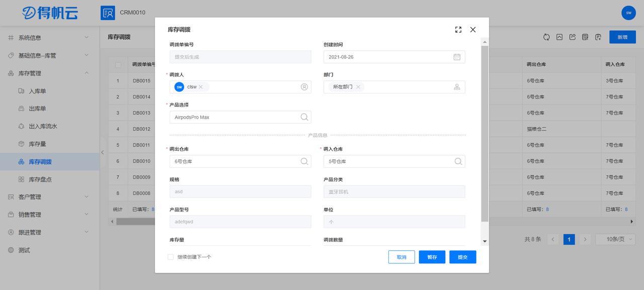Image resolution: width=644 pixels, height=290 pixels.
Task: Refresh the 库存调拨 list with the refresh icon
Action: pos(546,37)
